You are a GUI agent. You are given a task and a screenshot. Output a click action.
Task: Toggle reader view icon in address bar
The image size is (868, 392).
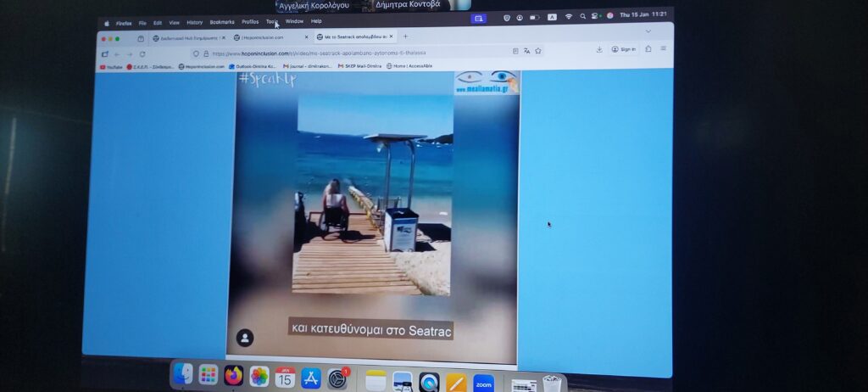515,51
